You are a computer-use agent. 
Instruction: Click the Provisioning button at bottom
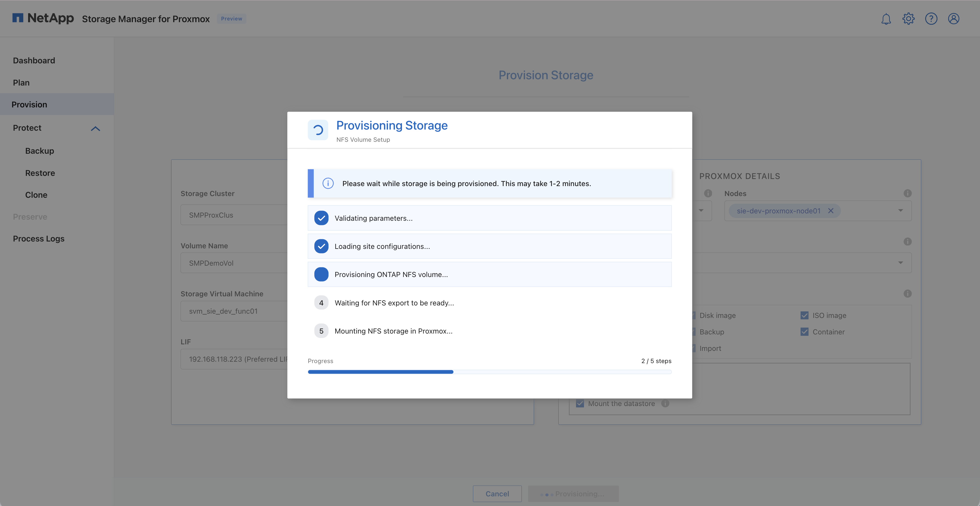[x=573, y=493]
